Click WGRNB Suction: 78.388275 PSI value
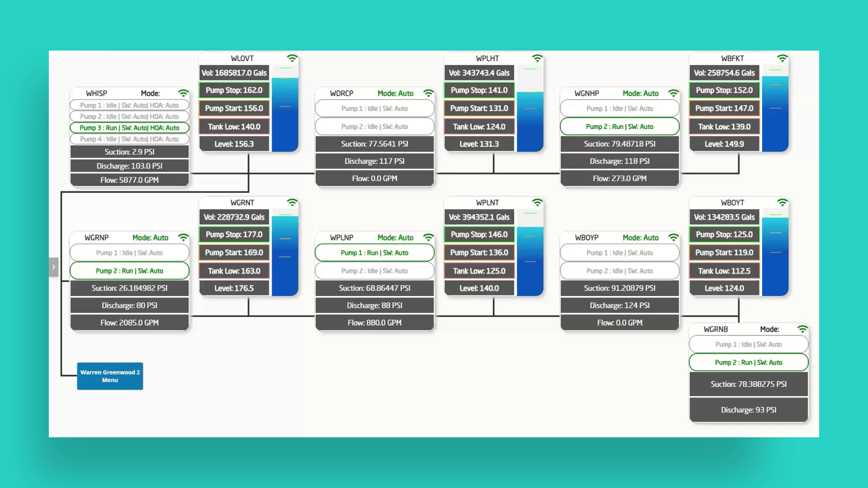The width and height of the screenshot is (868, 488). pyautogui.click(x=748, y=384)
